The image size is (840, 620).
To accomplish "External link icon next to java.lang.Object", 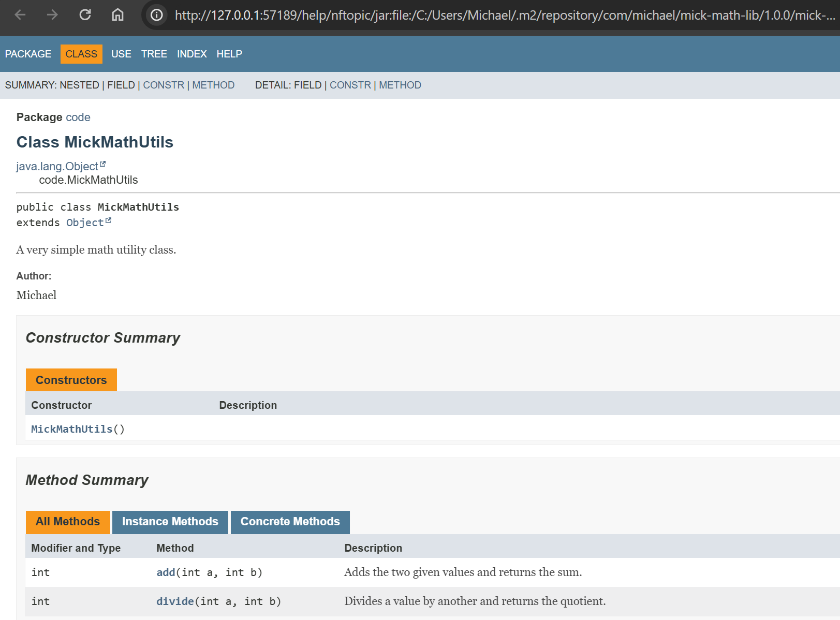I will pyautogui.click(x=102, y=164).
